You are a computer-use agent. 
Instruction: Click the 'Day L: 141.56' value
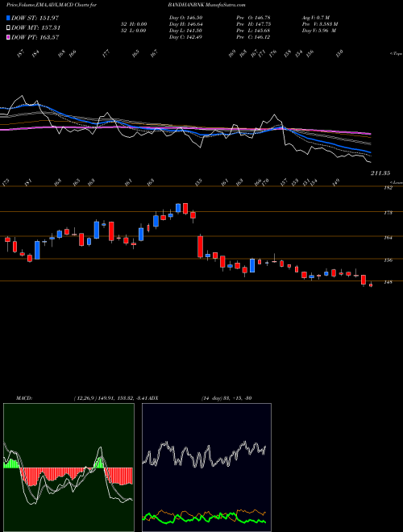[185, 31]
